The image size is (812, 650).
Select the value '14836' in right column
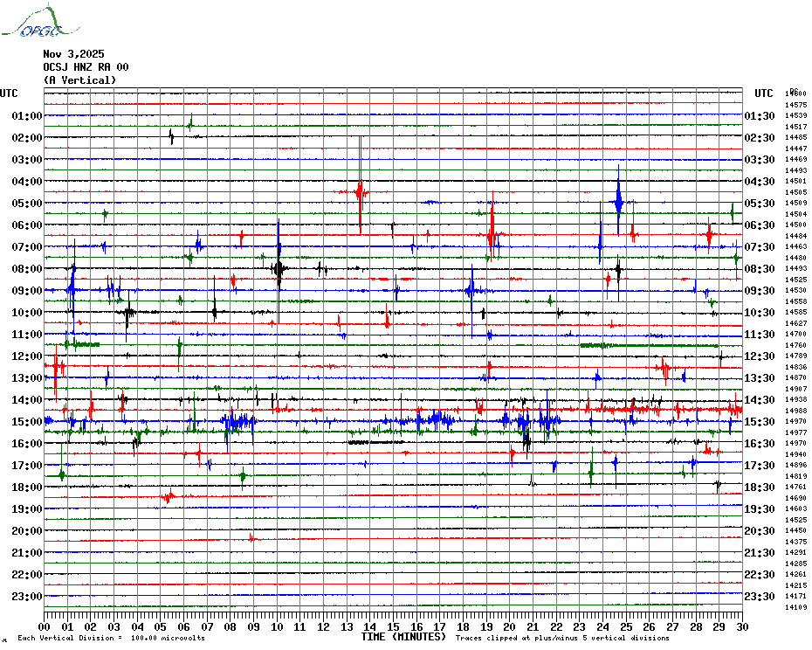pos(796,367)
